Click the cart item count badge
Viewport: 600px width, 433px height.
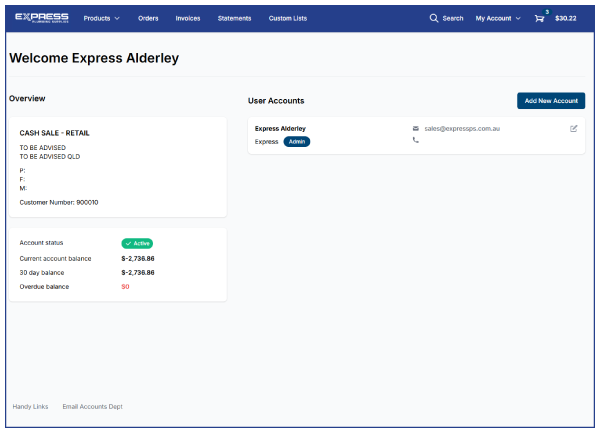[547, 12]
